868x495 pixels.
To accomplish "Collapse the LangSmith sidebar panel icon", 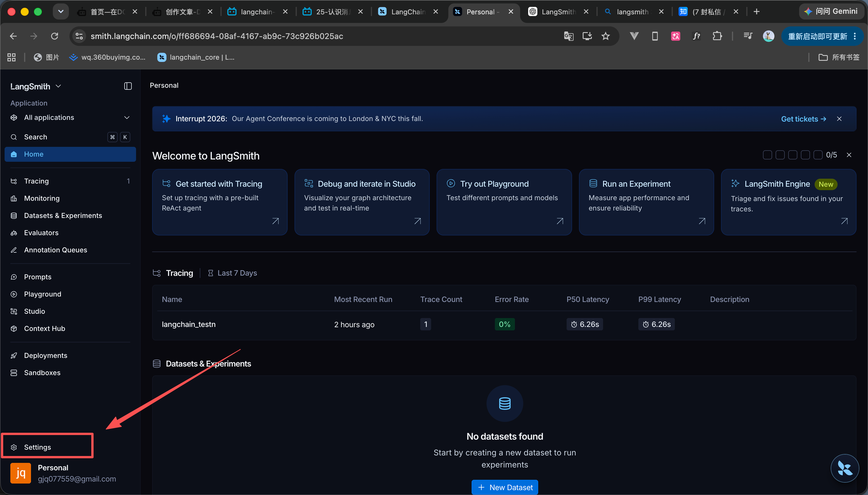I will [x=128, y=86].
